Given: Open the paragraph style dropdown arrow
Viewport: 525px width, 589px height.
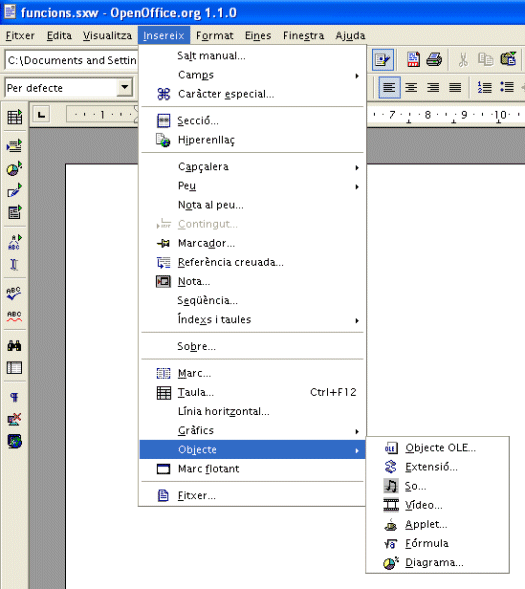Looking at the screenshot, I should click(125, 88).
